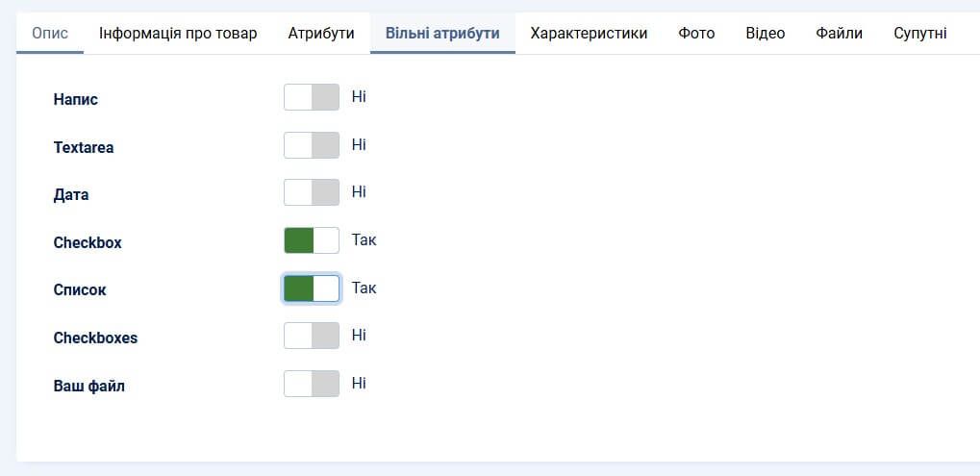The width and height of the screenshot is (980, 476).
Task: Select the Атрибути tab
Action: [321, 34]
